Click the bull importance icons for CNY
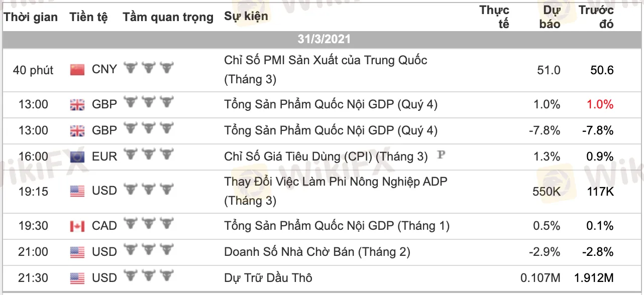The image size is (644, 295). 148,69
